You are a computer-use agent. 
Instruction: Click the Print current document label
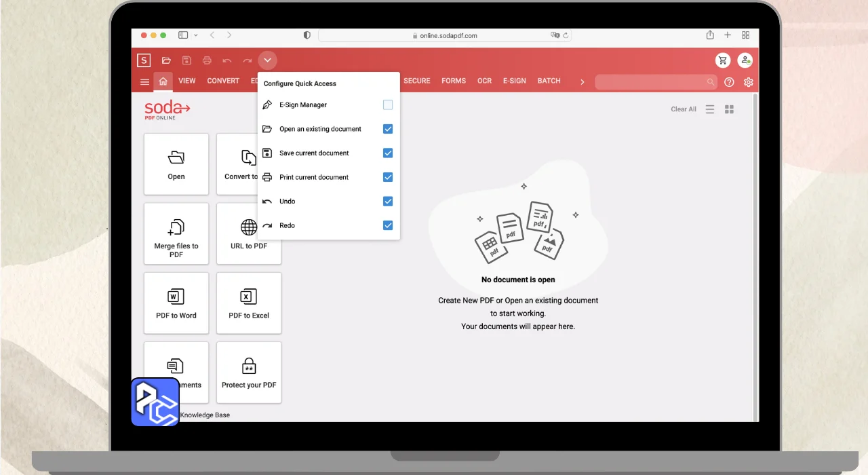(x=314, y=177)
